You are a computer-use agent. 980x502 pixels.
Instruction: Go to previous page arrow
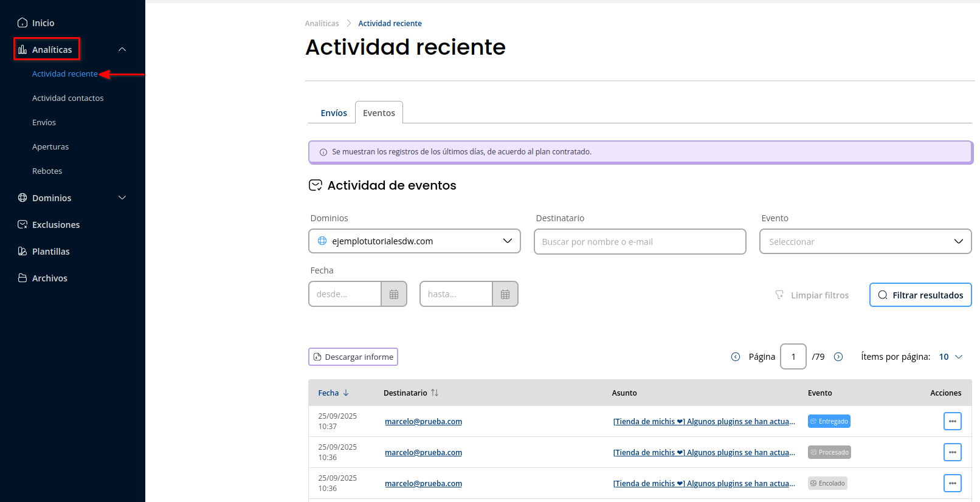pos(736,357)
